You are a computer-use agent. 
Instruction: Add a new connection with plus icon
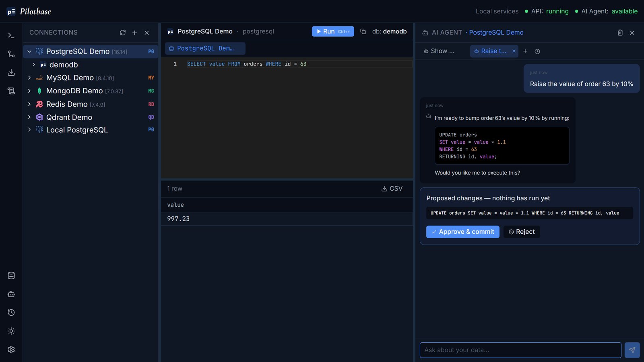(135, 33)
